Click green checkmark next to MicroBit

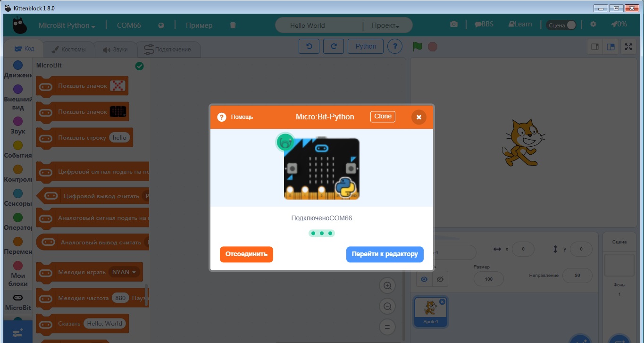coord(140,66)
